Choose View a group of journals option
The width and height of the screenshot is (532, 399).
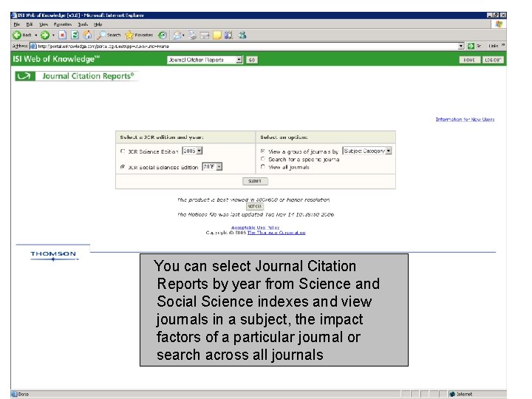(262, 151)
